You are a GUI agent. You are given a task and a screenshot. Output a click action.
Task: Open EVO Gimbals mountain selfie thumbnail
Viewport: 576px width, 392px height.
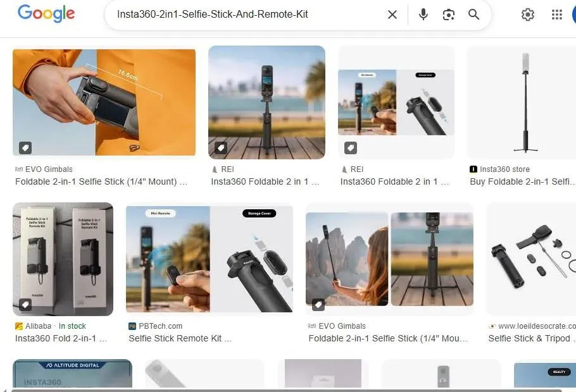(389, 259)
